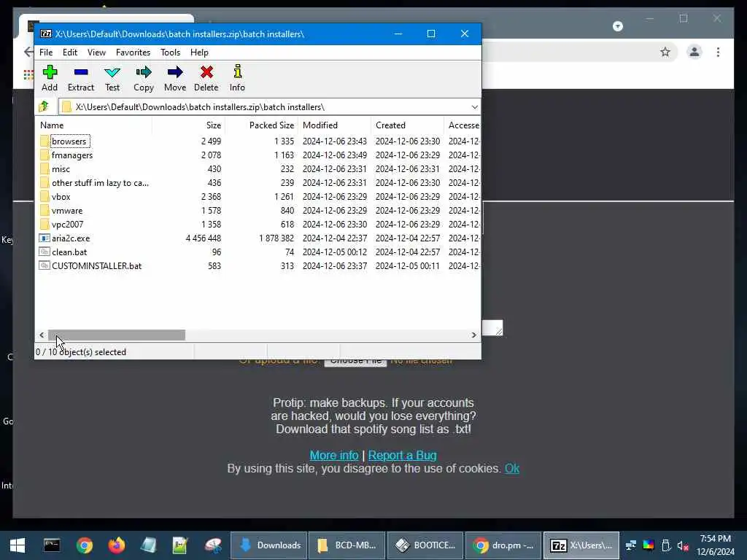
Task: Follow the Report a Bug link
Action: (402, 455)
